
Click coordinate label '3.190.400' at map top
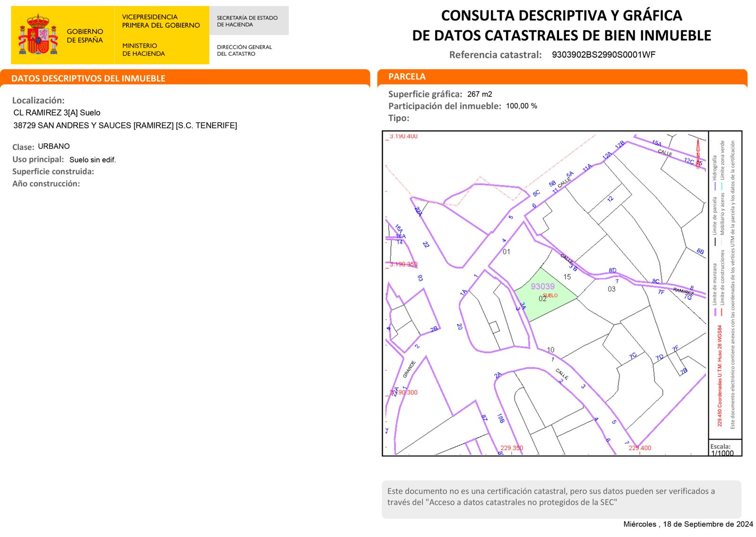[403, 136]
